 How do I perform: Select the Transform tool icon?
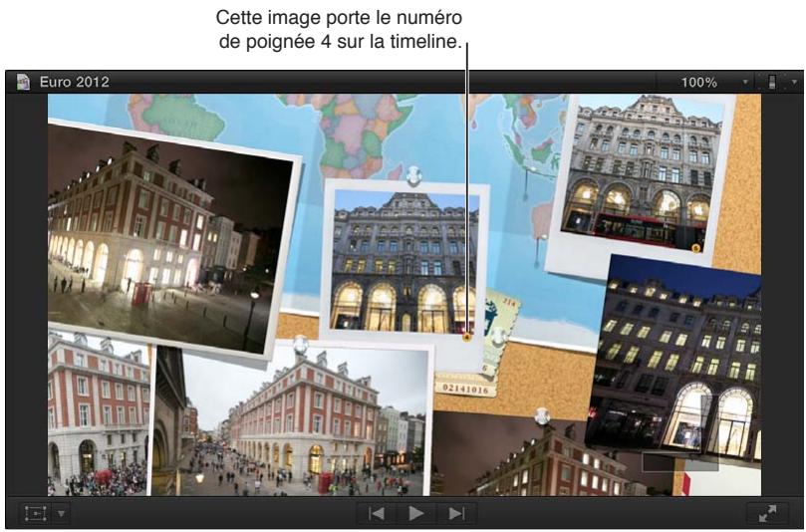tap(36, 513)
